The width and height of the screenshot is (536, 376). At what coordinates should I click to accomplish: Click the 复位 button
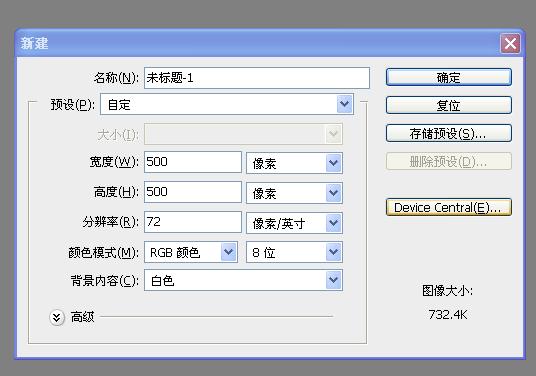(x=448, y=105)
